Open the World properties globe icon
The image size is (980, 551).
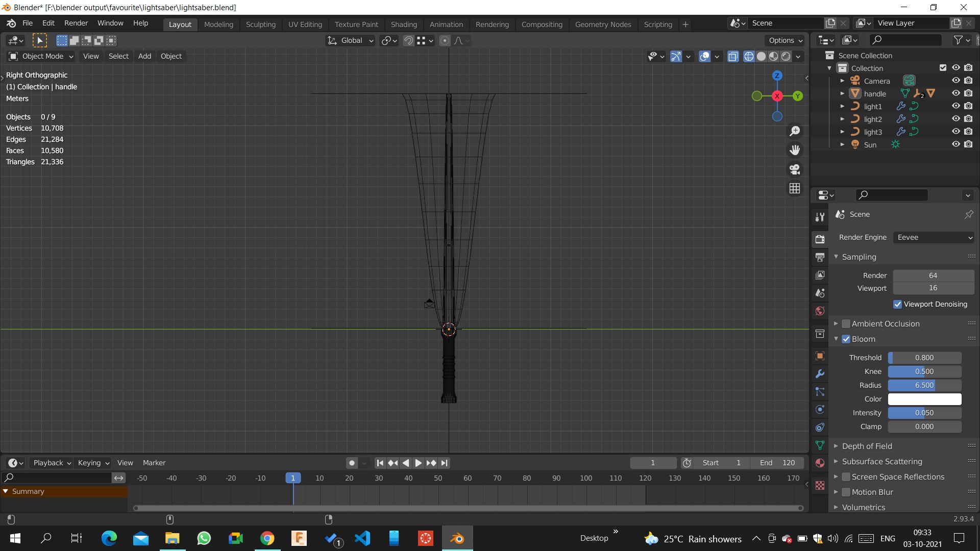(820, 311)
